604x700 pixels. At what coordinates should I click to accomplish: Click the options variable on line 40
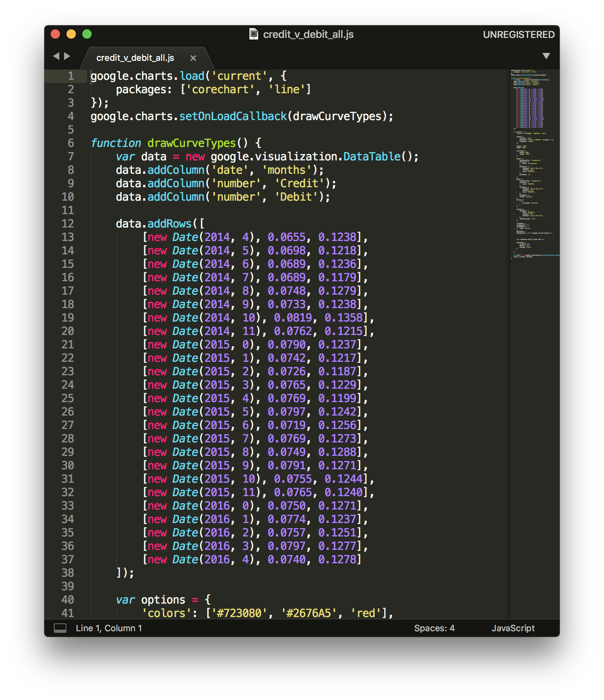(163, 600)
